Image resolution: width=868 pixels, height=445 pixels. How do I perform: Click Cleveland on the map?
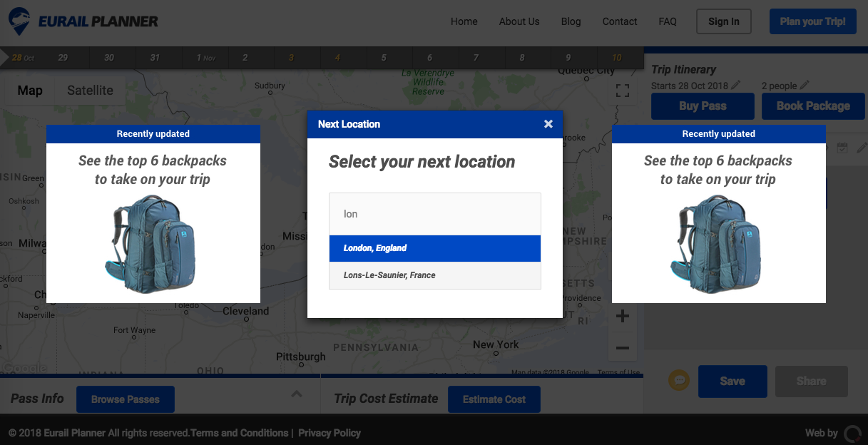click(246, 311)
